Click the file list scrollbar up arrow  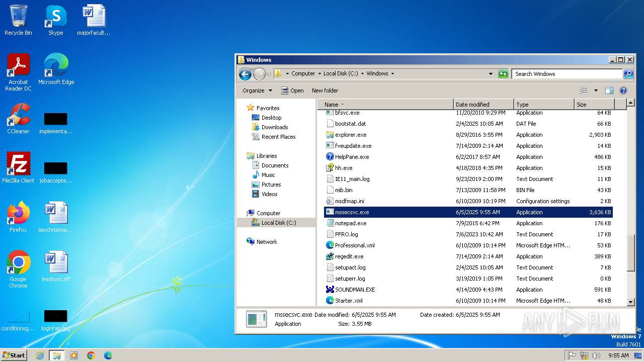click(x=631, y=104)
